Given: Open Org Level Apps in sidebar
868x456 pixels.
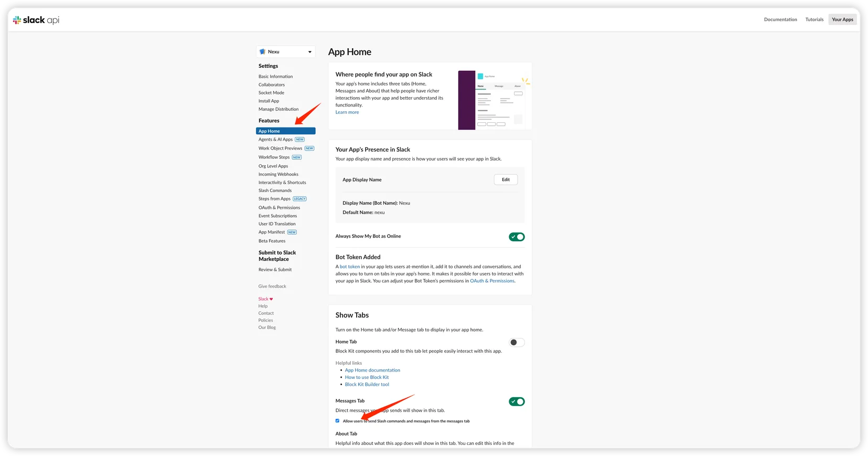Looking at the screenshot, I should point(273,166).
